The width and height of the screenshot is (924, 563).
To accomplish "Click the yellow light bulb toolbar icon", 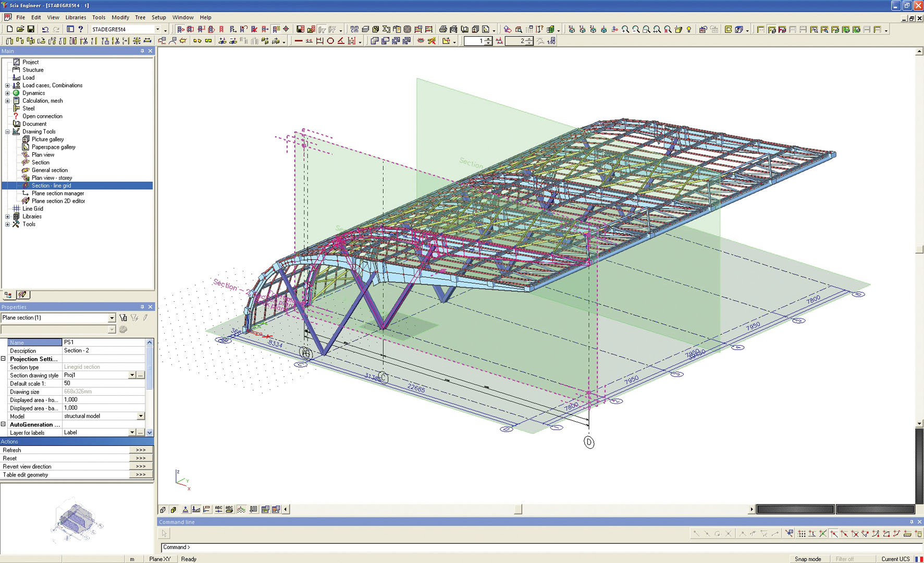I will tap(689, 29).
